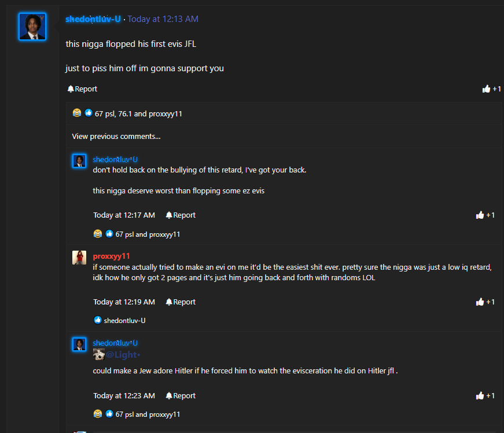
Task: Open the laughing emoji reaction list on the main post
Action: tap(77, 113)
